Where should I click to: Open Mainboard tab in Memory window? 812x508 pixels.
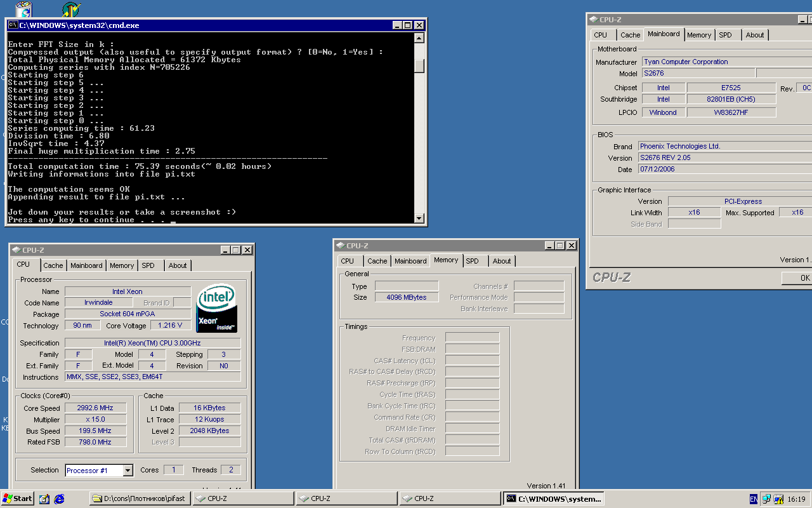[411, 261]
